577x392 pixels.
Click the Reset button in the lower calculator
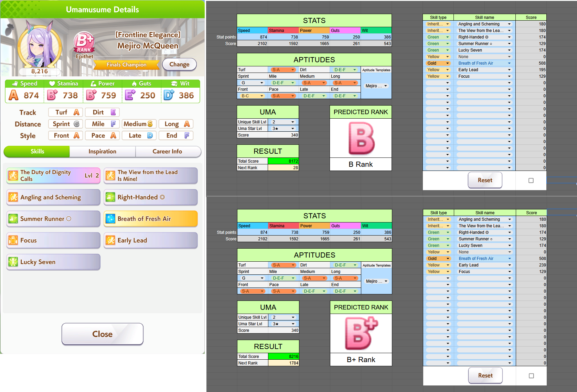[485, 375]
